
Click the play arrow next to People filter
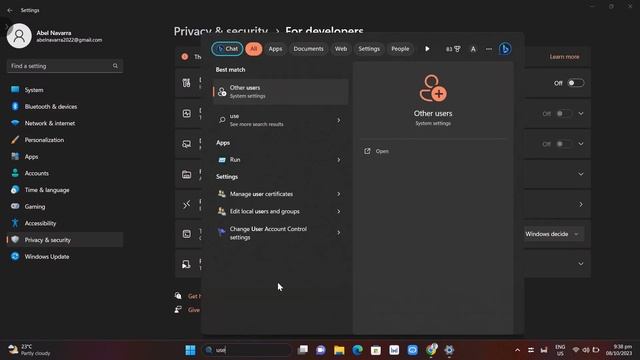(x=427, y=49)
